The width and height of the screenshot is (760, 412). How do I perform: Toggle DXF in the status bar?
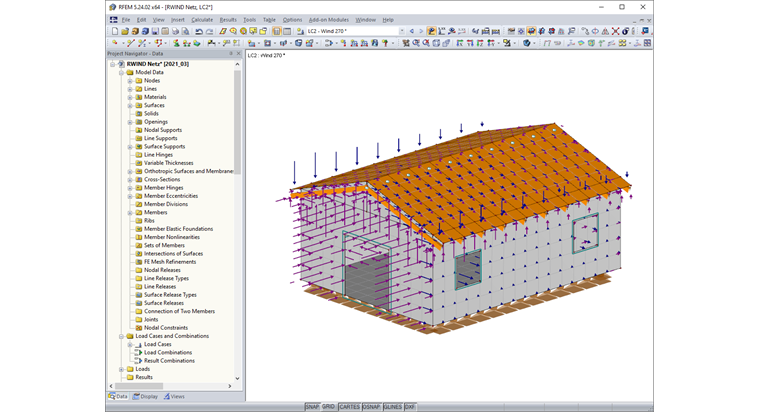410,407
